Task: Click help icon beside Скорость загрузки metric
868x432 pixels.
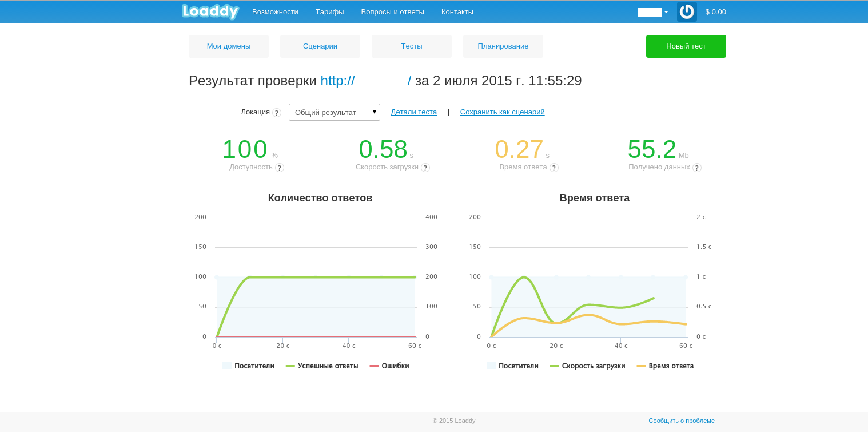Action: [425, 168]
